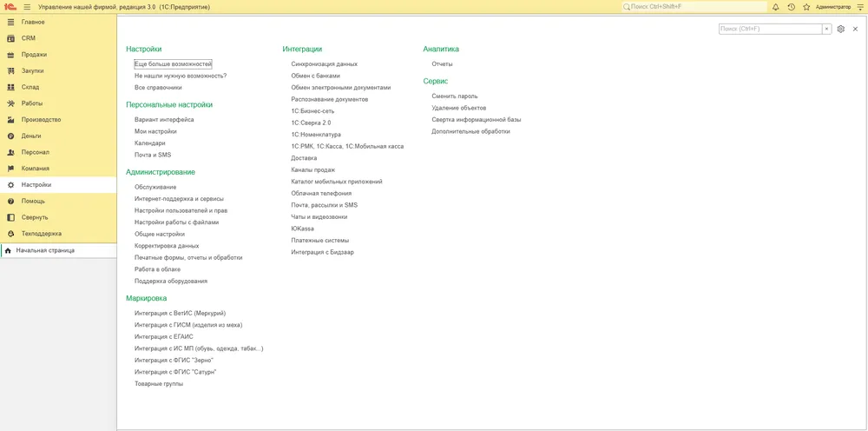Open Настройки пользователей и прав
The height and width of the screenshot is (431, 868).
point(181,210)
